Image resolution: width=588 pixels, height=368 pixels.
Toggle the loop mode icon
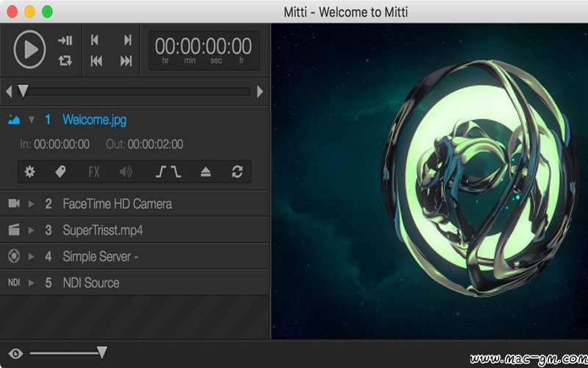pyautogui.click(x=65, y=60)
